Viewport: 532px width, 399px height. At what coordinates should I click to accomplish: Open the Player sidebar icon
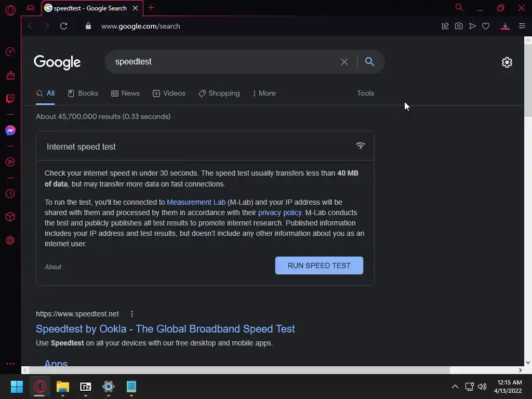[10, 162]
